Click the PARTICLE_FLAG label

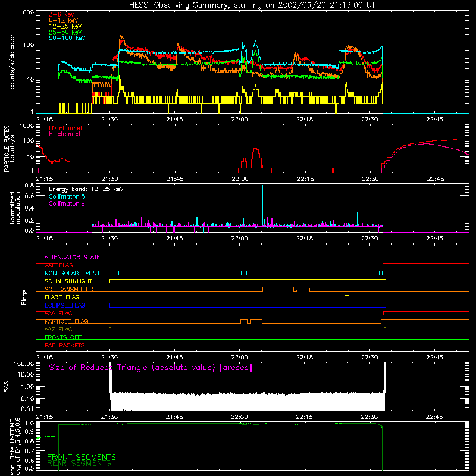click(67, 321)
